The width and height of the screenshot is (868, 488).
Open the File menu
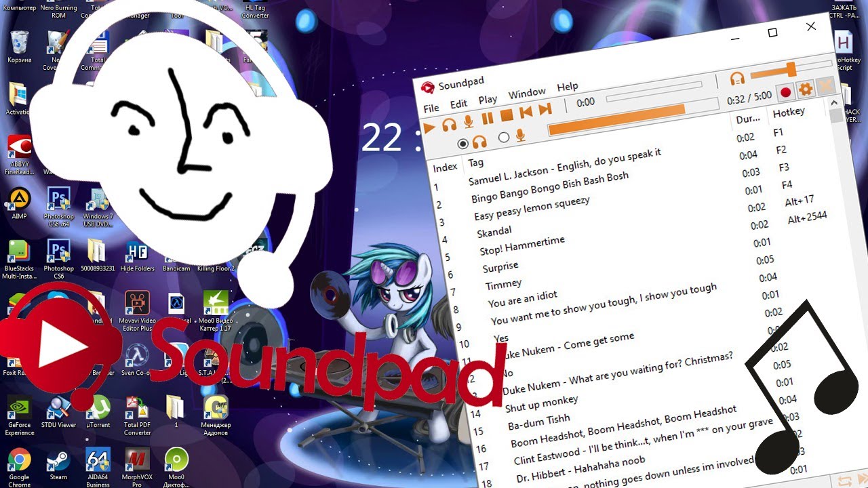431,108
